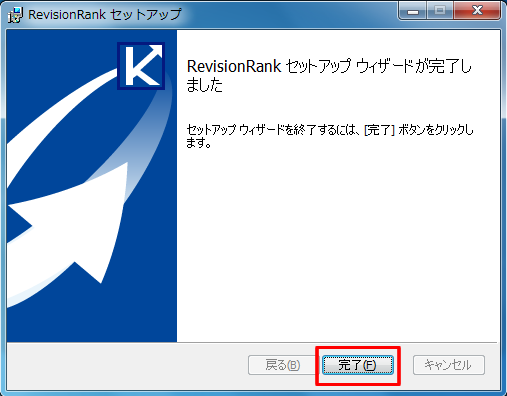Screen dimensions: 507x396
Task: Click the installer icon in title bar
Action: [x=15, y=15]
